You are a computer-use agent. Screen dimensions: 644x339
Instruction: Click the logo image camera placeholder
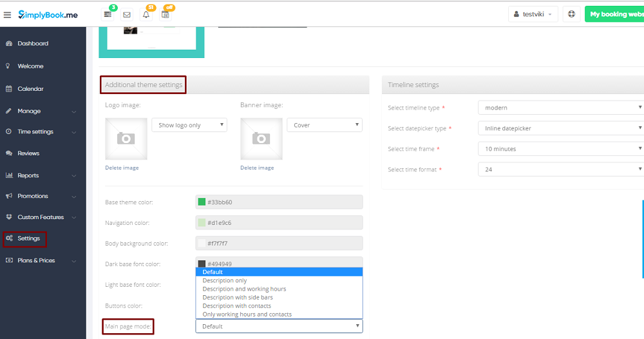coord(126,138)
